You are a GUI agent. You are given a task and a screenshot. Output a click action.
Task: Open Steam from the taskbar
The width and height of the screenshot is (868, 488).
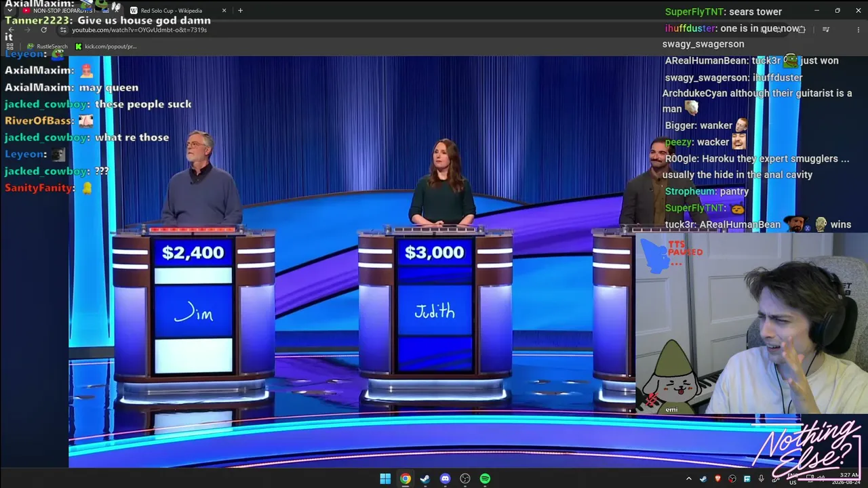coord(425,479)
